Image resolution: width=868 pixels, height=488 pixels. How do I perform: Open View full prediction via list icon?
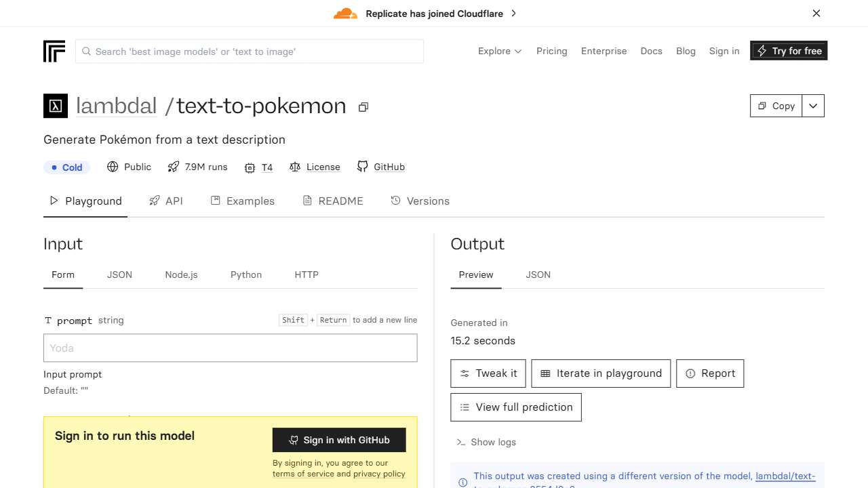coord(464,407)
